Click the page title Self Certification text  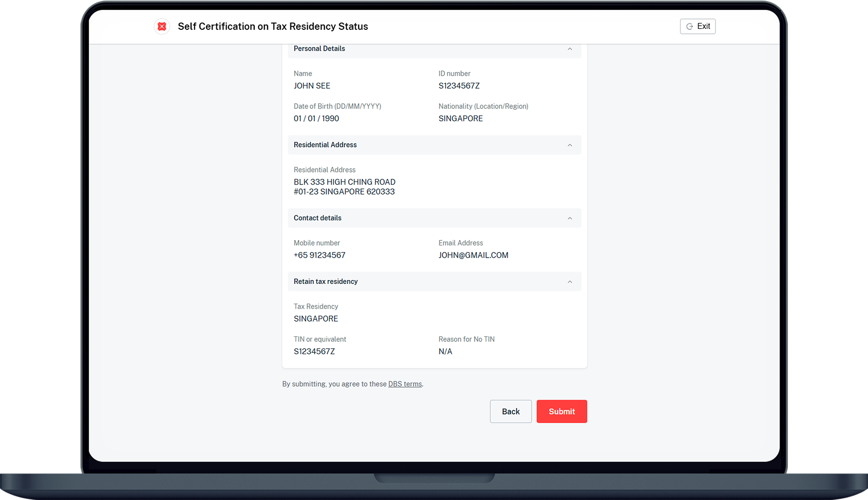[x=272, y=27]
